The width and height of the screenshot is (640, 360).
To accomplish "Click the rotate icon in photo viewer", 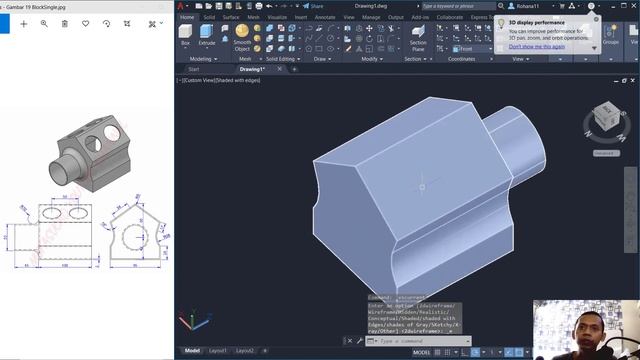I will 107,24.
